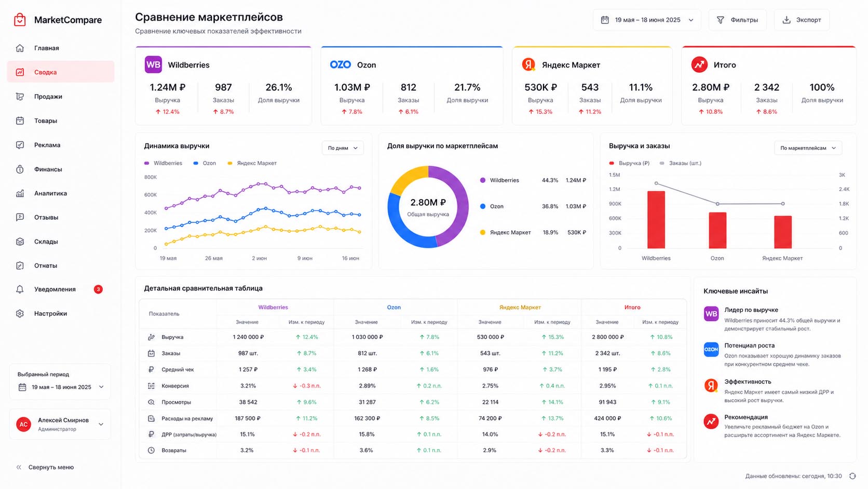Click the Рекомендация insight icon
Viewport: 868px width, 489px height.
pos(711,421)
